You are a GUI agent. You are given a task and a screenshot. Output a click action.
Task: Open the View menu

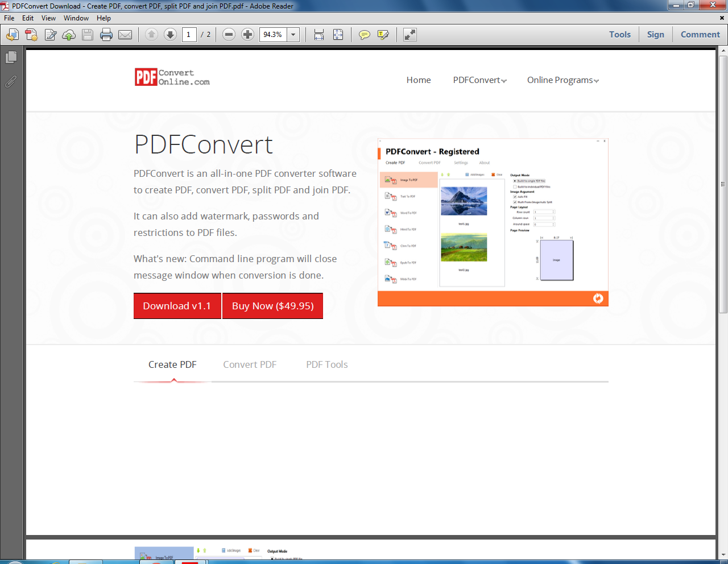point(48,18)
